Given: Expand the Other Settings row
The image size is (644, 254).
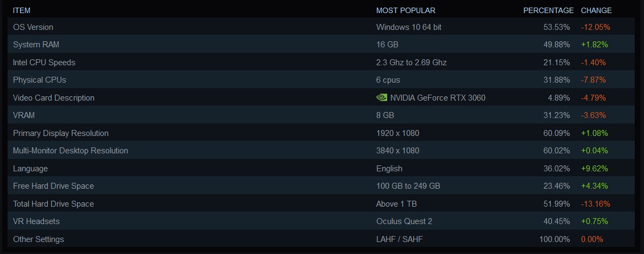Looking at the screenshot, I should point(321,239).
